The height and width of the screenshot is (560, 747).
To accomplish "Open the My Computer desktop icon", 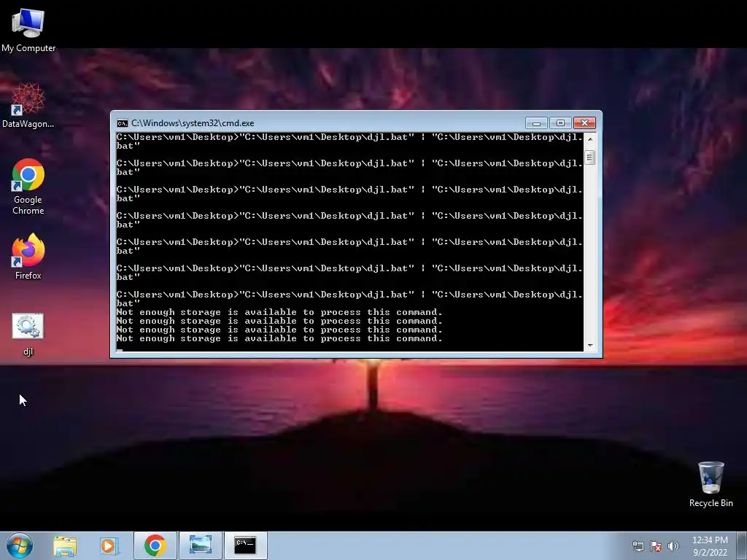I will pos(28,29).
